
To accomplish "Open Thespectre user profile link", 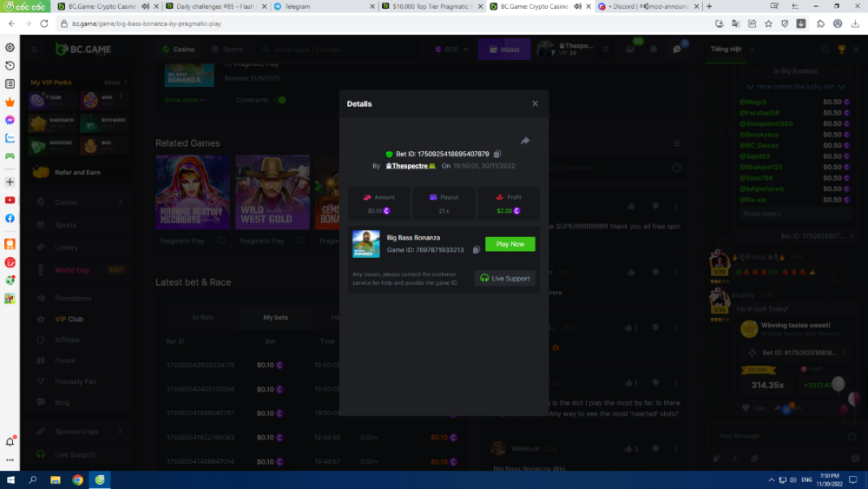I will (x=410, y=165).
